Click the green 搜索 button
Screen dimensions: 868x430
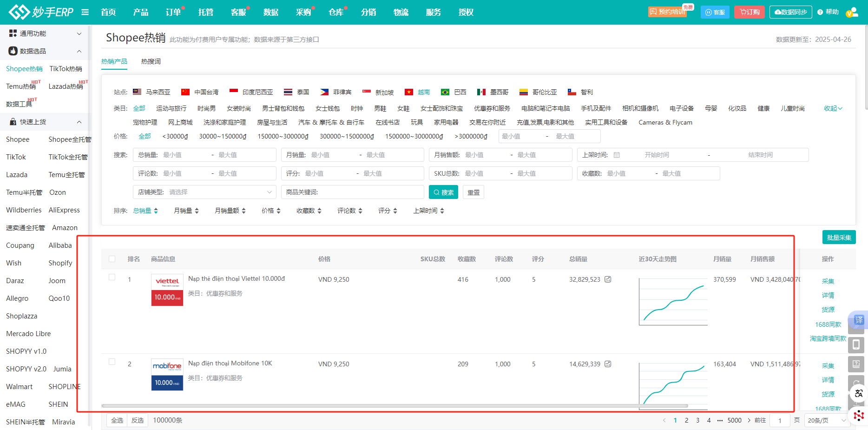point(443,192)
